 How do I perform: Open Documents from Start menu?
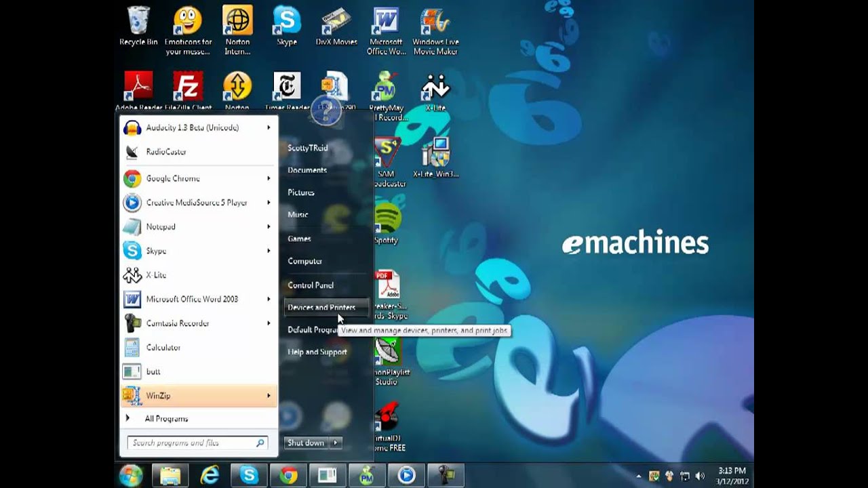coord(307,170)
